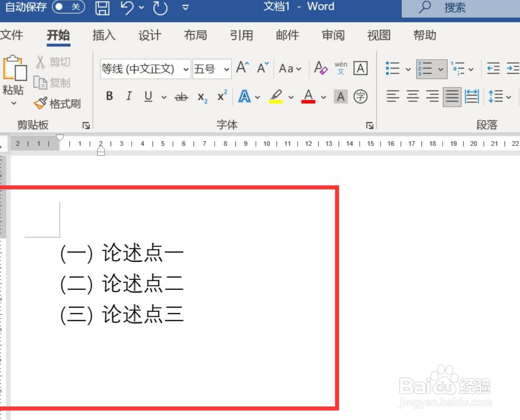Click the 复制 copy button

coord(53,83)
